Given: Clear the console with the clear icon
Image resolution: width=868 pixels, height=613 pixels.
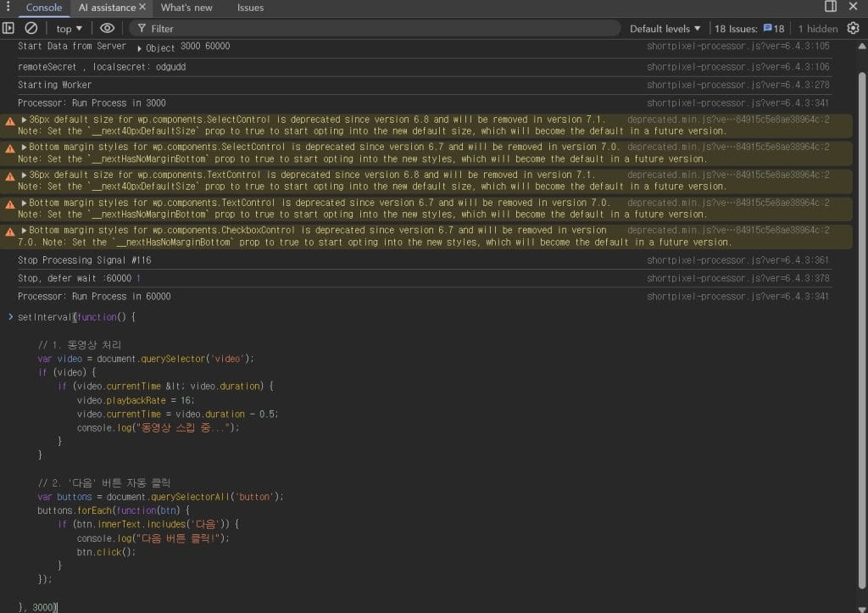Looking at the screenshot, I should point(31,27).
